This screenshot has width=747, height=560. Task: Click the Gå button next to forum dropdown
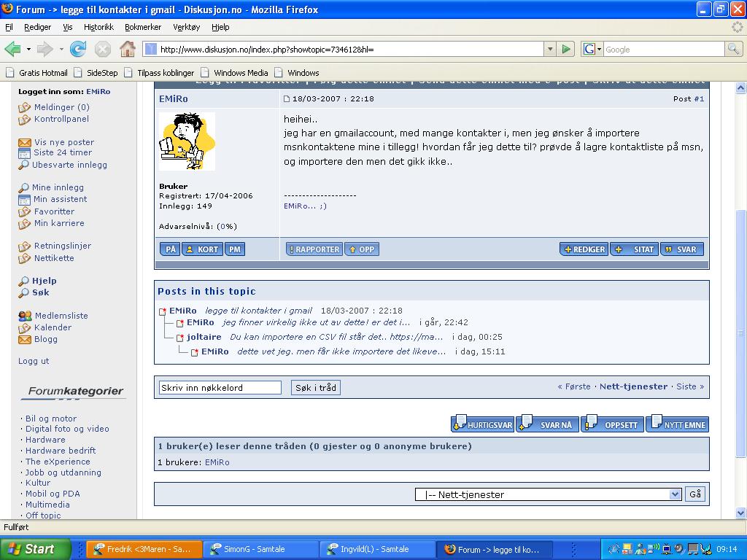point(695,494)
